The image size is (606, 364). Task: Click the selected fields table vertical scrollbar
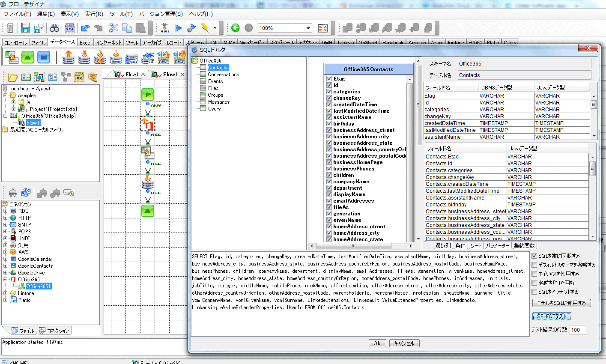[593, 197]
